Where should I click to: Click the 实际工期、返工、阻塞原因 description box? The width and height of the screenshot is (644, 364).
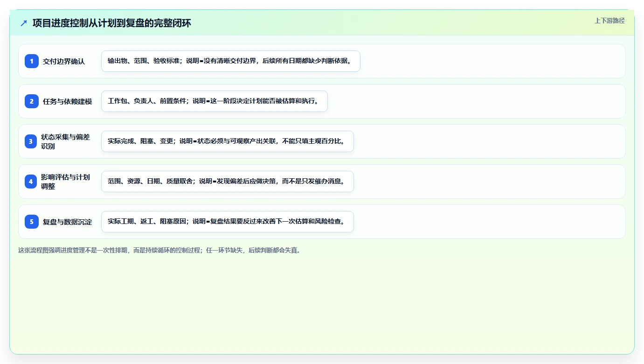click(228, 222)
